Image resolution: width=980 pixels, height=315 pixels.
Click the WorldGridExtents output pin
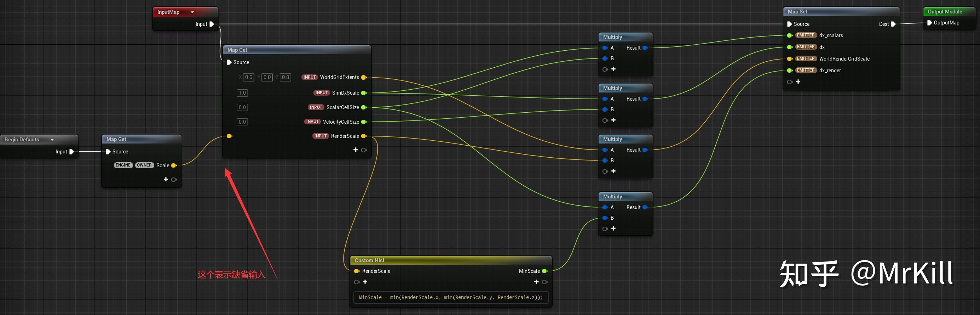click(364, 77)
